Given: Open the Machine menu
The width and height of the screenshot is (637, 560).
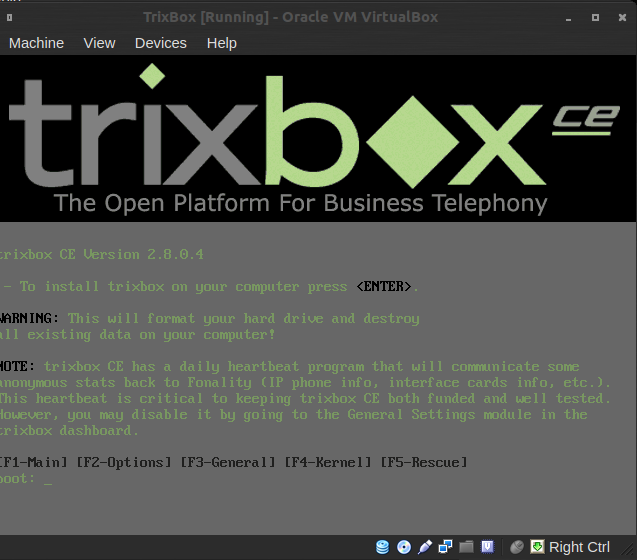Looking at the screenshot, I should tap(37, 43).
